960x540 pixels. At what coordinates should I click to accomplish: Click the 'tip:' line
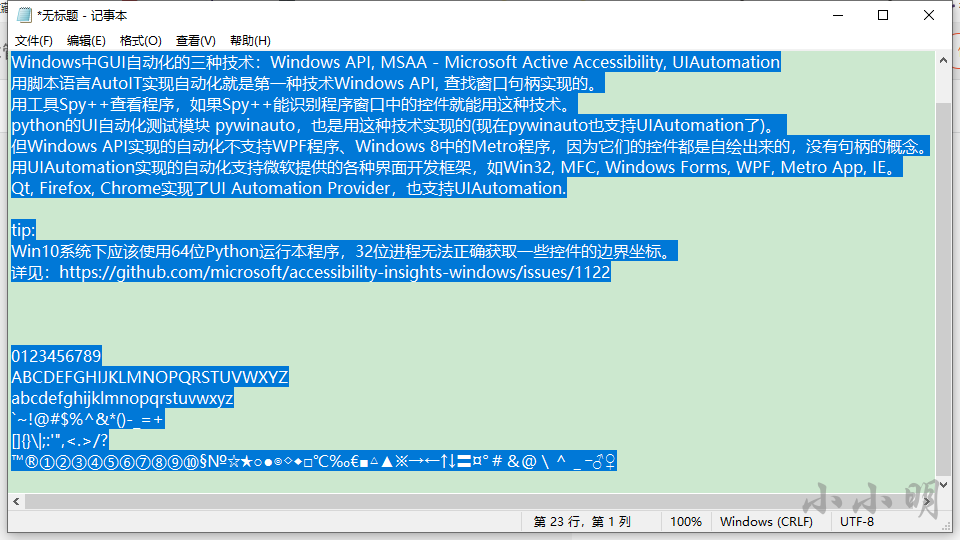23,230
